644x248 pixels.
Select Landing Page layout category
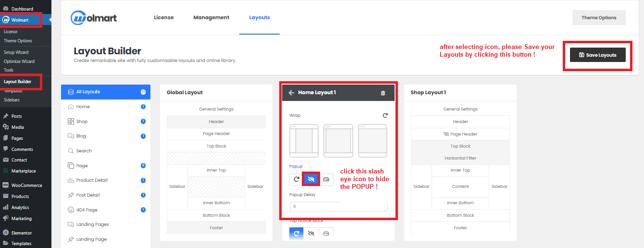click(106, 239)
